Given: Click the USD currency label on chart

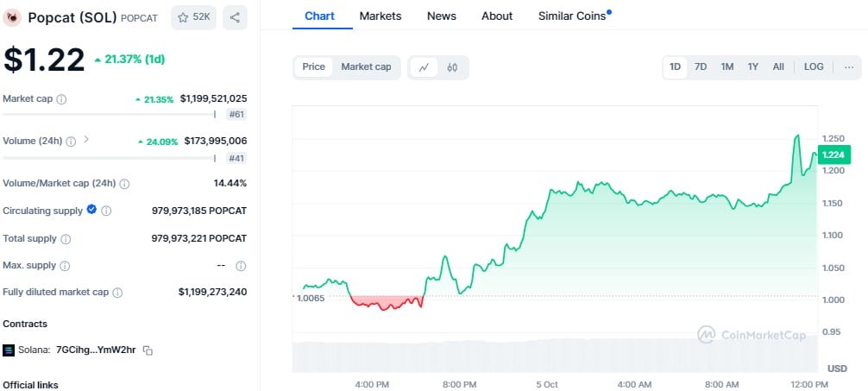Looking at the screenshot, I should pyautogui.click(x=837, y=369).
